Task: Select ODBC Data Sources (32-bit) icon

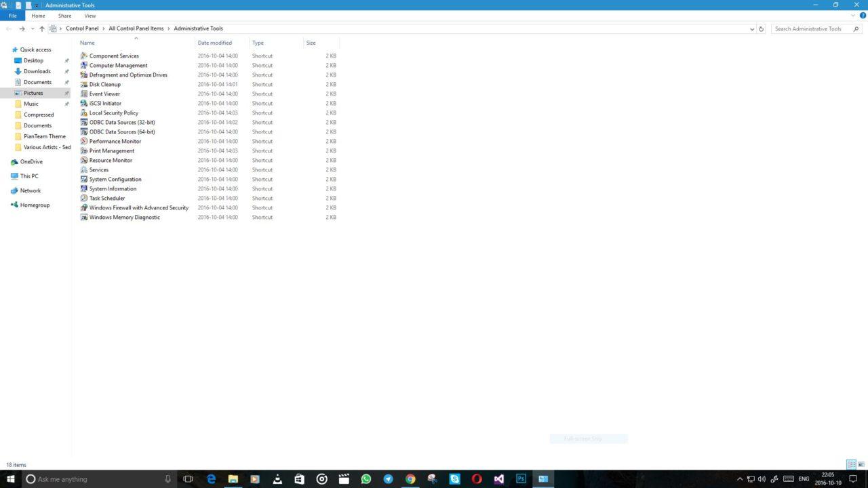Action: pyautogui.click(x=84, y=122)
